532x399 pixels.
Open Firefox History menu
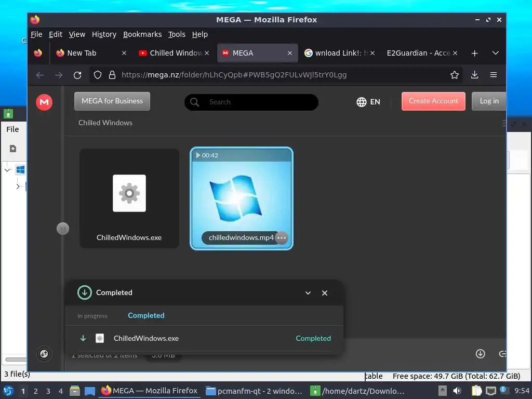[104, 34]
